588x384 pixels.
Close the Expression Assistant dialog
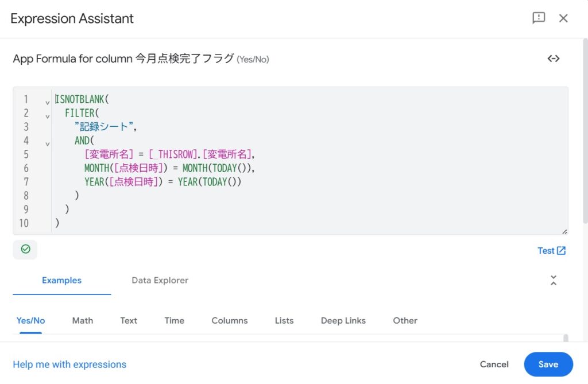click(x=563, y=18)
